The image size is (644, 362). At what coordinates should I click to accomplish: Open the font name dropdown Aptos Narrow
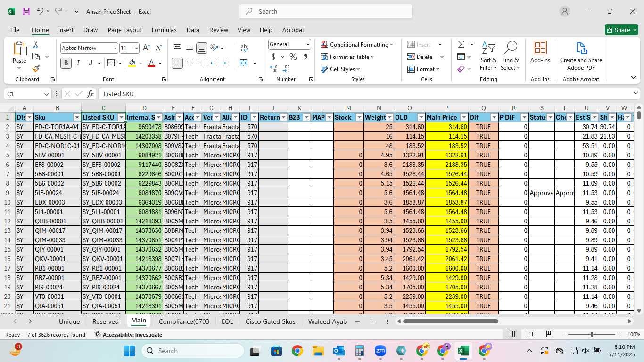tap(115, 48)
